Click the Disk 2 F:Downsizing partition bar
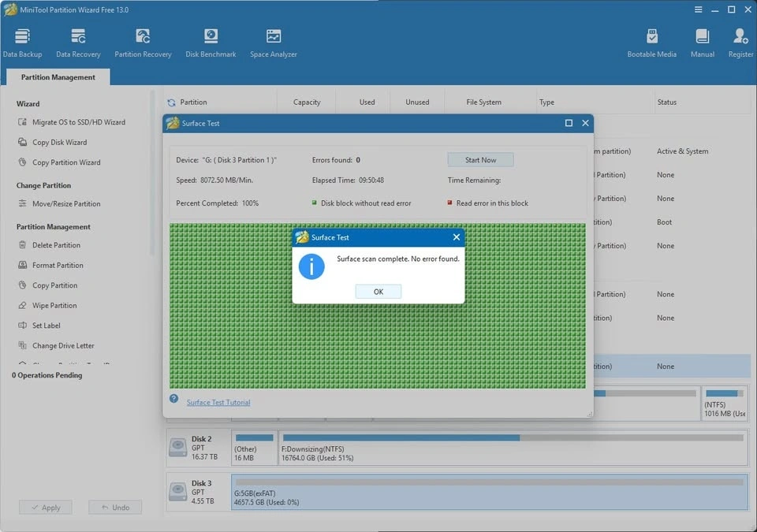 513,447
